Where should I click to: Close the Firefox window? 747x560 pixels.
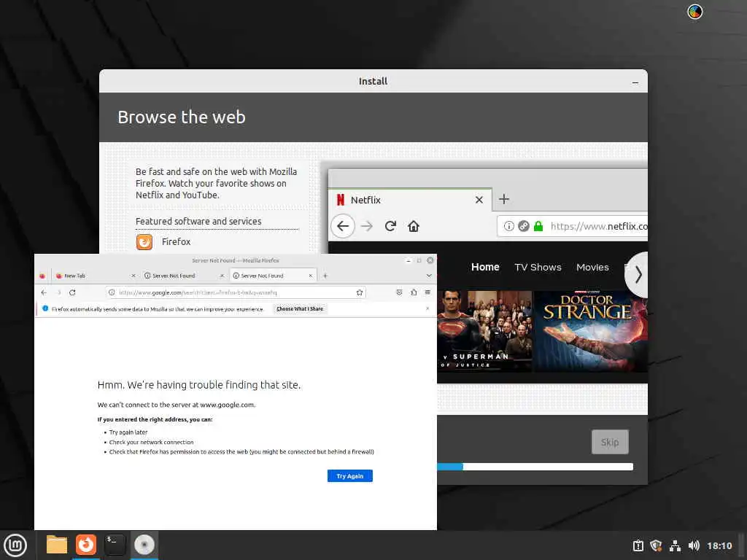(430, 260)
